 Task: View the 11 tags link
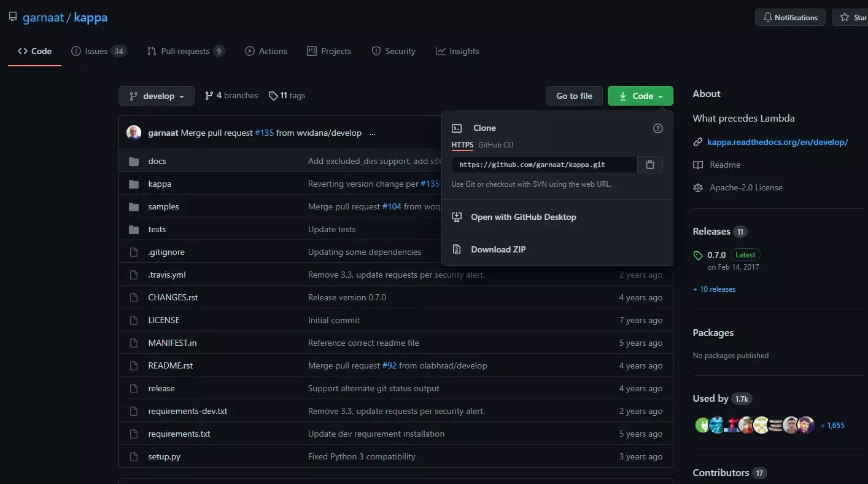pos(287,95)
